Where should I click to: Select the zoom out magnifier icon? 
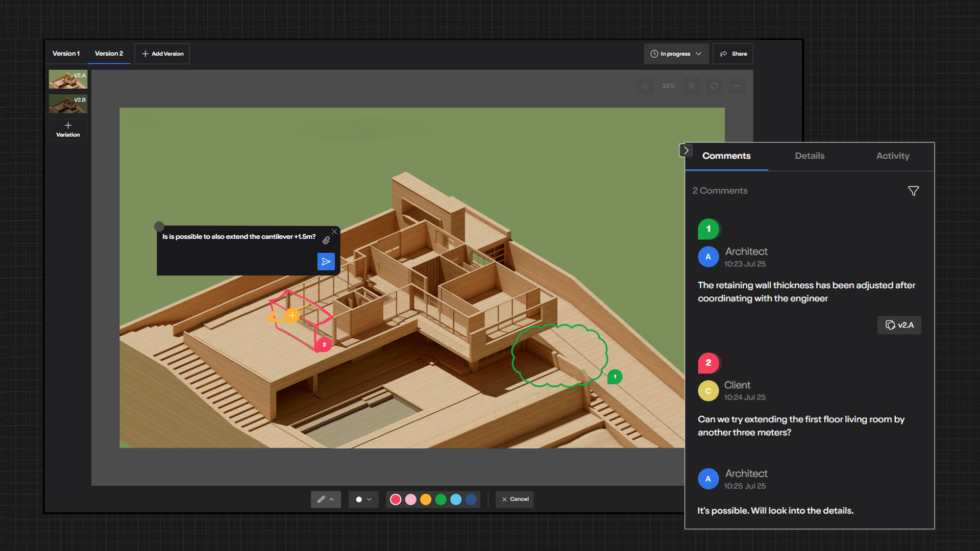pyautogui.click(x=645, y=86)
